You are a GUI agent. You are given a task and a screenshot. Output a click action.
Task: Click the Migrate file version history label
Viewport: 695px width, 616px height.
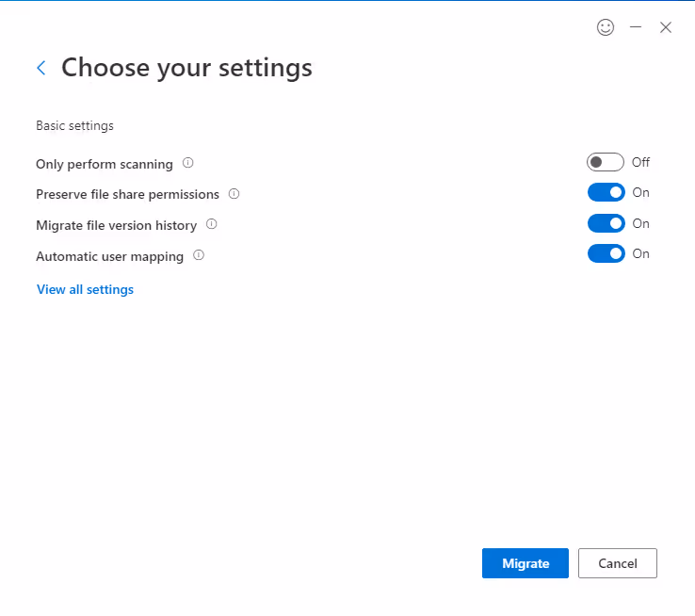click(116, 225)
